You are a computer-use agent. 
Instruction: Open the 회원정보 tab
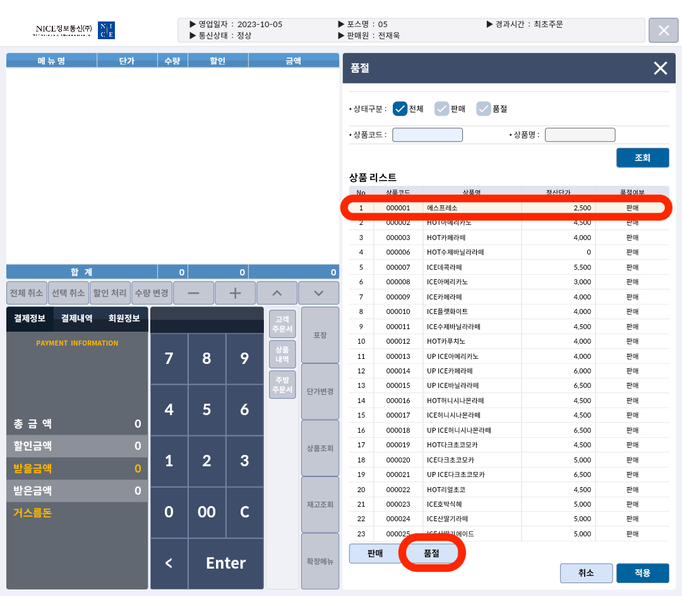pyautogui.click(x=124, y=318)
